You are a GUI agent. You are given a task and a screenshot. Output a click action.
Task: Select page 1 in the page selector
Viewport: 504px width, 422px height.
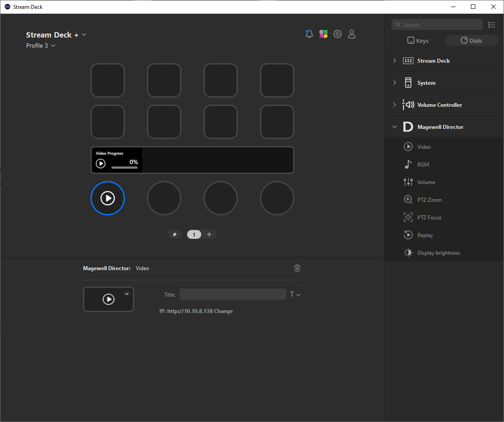tap(194, 235)
